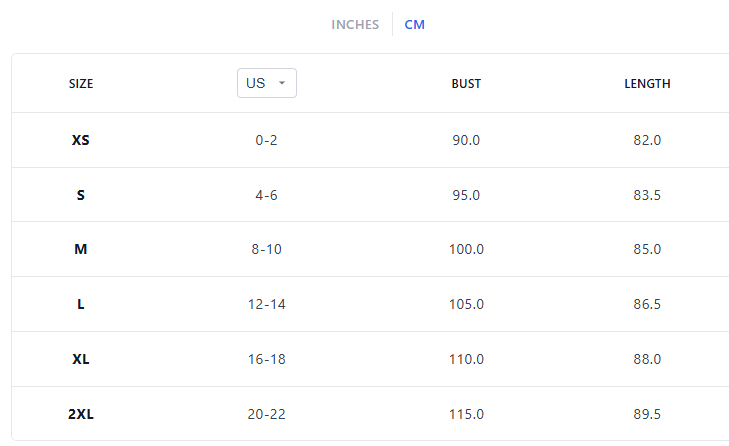This screenshot has height=446, width=729.
Task: Select the S size row label
Action: pos(81,195)
